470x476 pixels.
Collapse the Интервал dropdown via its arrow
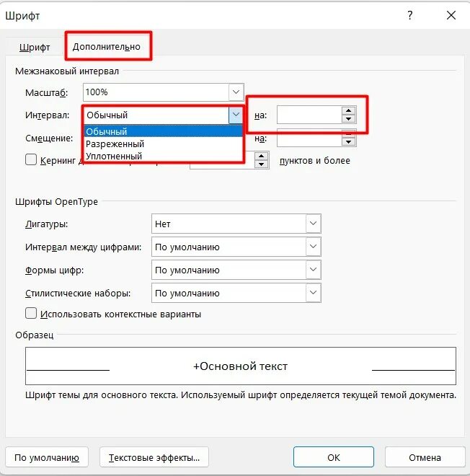point(236,115)
